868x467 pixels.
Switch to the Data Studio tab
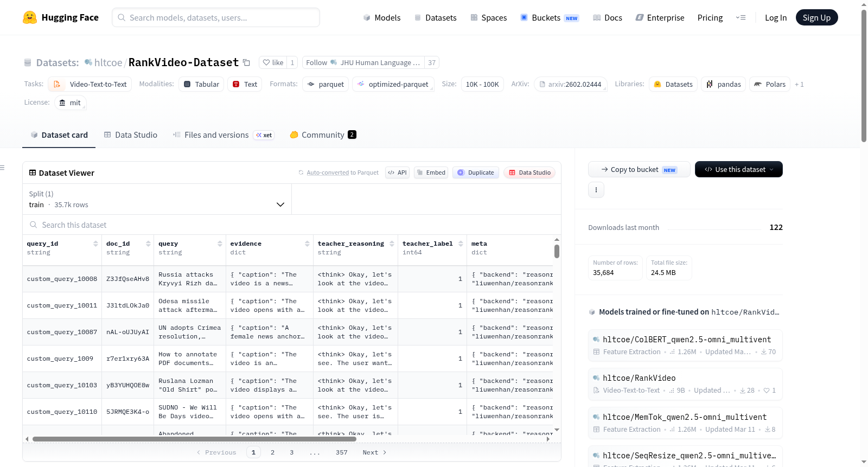tap(131, 135)
